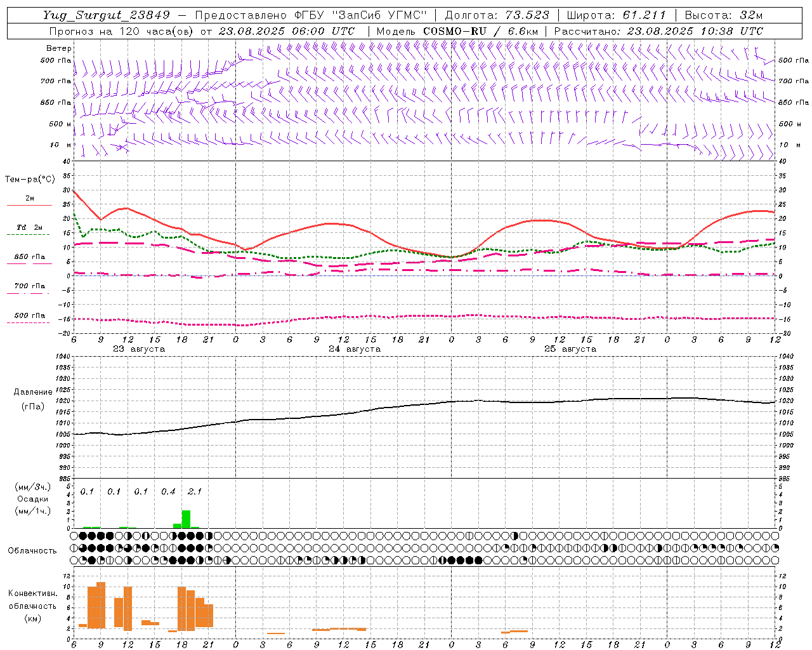Select the (гПа) unit label under Давление
The height and width of the screenshot is (650, 812).
coord(32,406)
